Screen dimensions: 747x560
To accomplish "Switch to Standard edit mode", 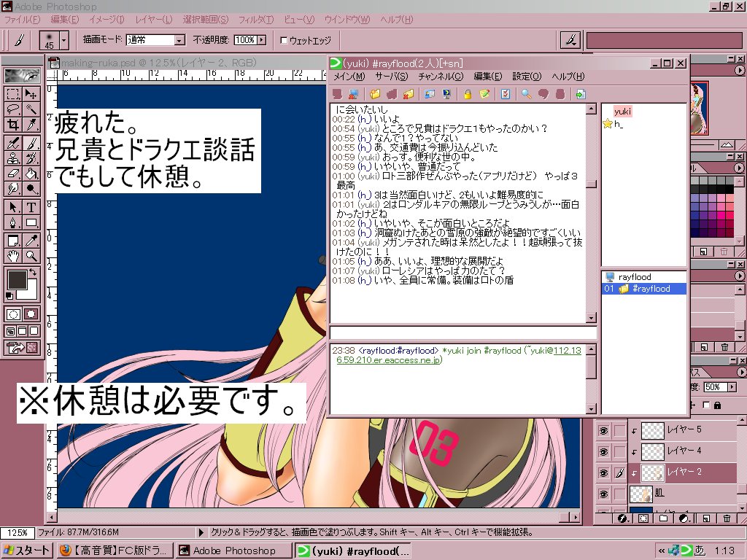I will click(13, 314).
